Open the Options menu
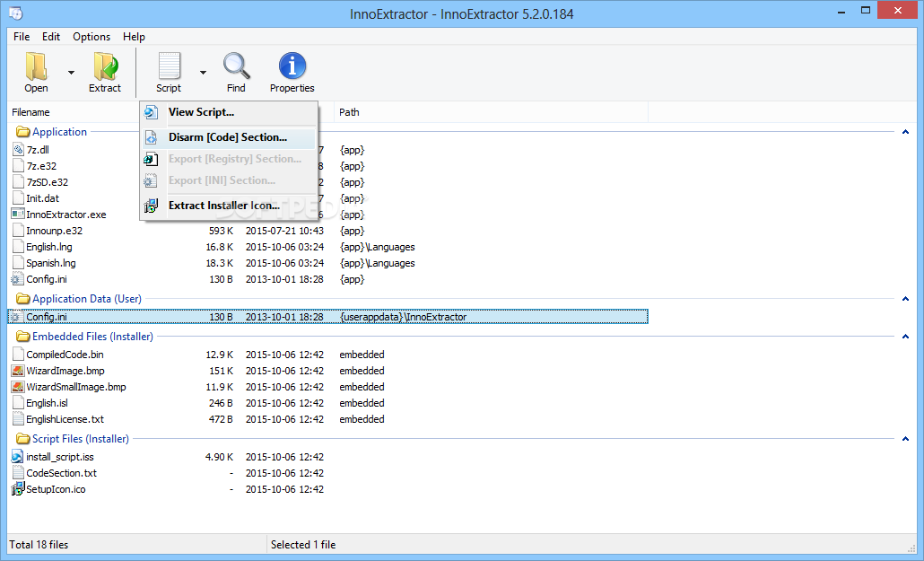 tap(92, 37)
